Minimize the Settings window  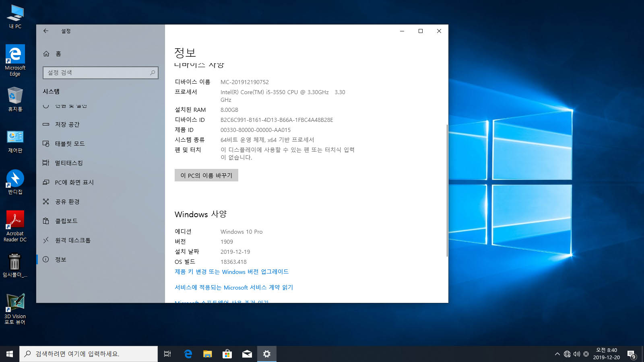[402, 31]
